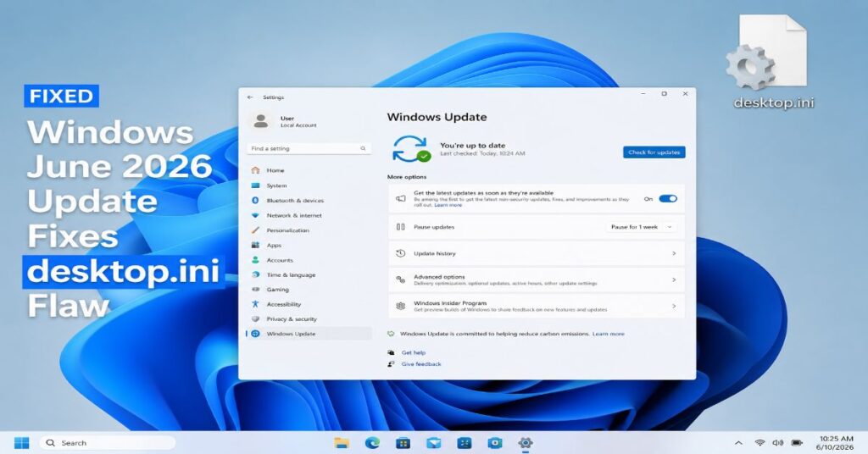Toggle Get the latest updates switch
The image size is (868, 454).
[x=668, y=199]
